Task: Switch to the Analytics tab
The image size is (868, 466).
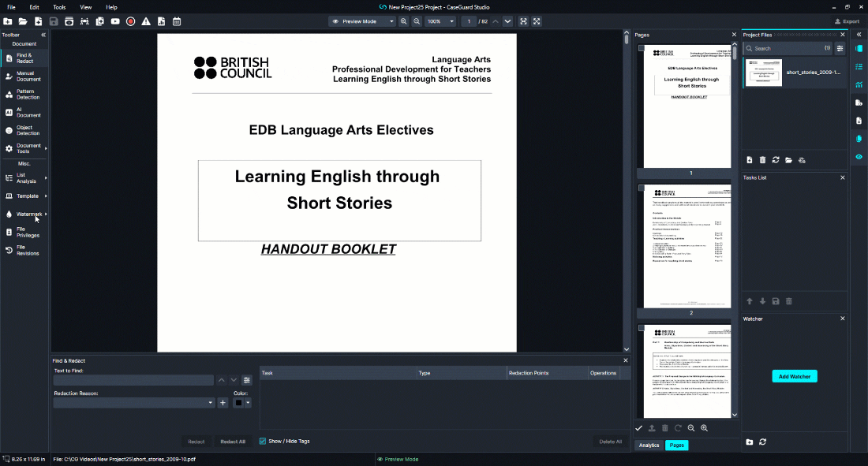Action: pos(649,445)
